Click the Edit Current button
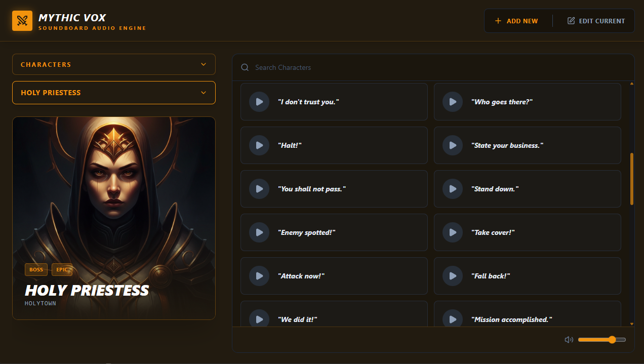 (x=596, y=21)
